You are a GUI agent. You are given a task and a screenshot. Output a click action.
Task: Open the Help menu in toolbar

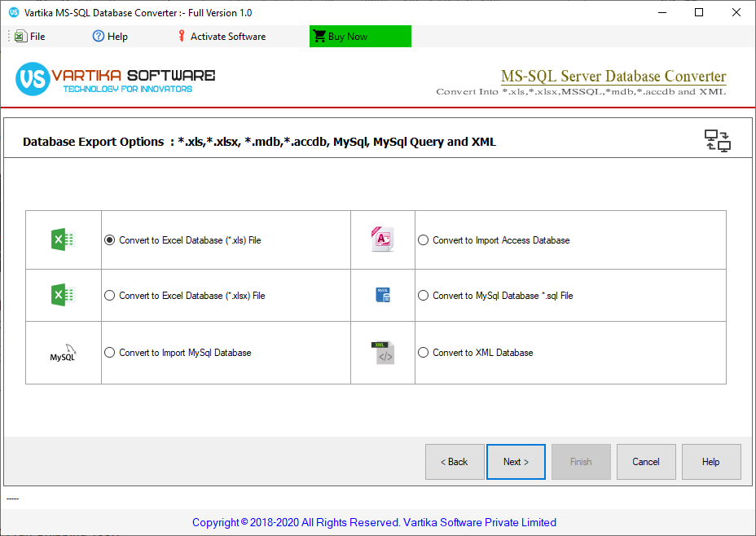[110, 36]
